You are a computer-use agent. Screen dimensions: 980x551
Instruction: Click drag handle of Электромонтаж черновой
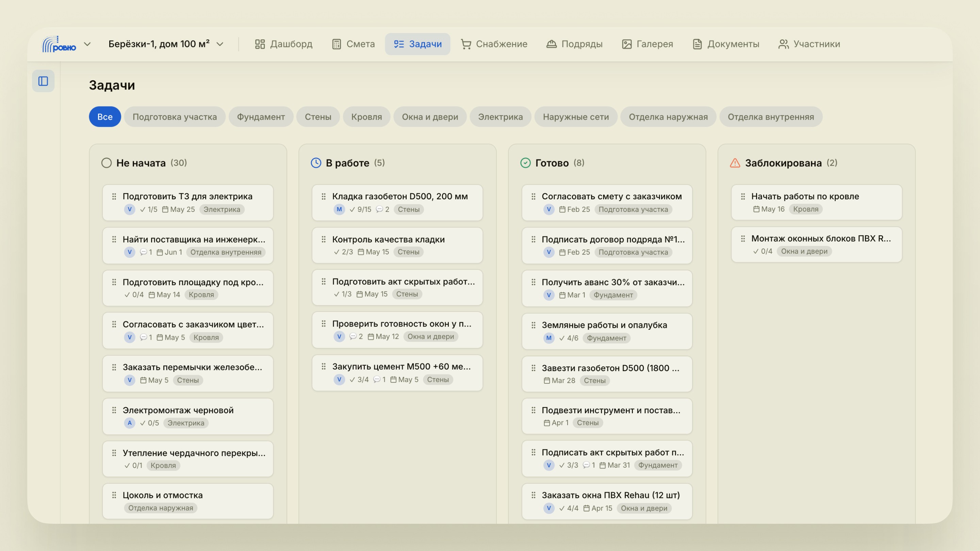pyautogui.click(x=114, y=410)
